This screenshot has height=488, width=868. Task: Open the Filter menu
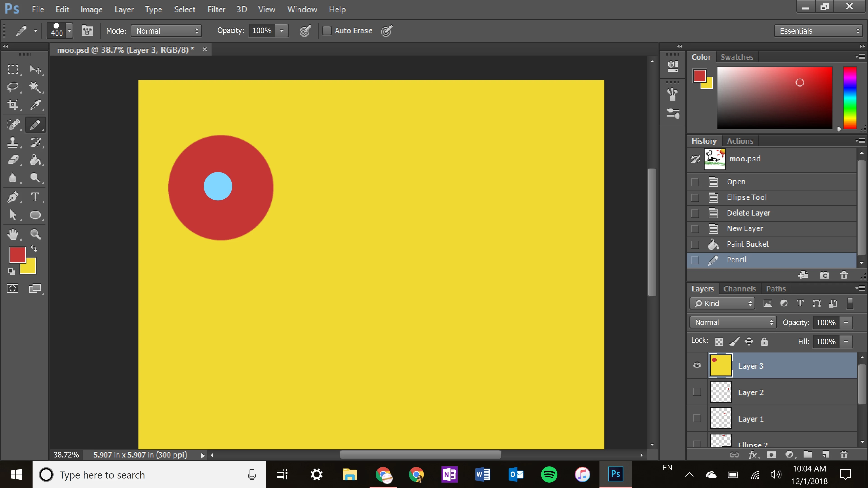(x=216, y=9)
